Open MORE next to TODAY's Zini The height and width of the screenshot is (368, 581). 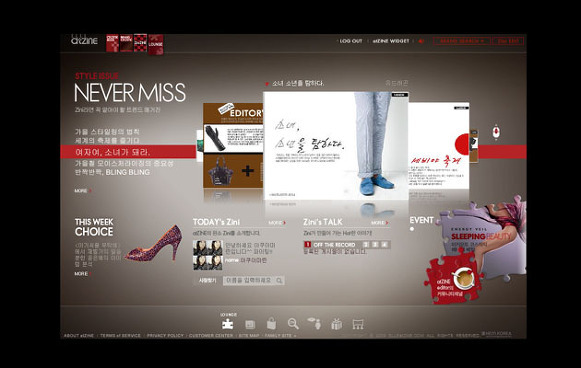click(277, 223)
